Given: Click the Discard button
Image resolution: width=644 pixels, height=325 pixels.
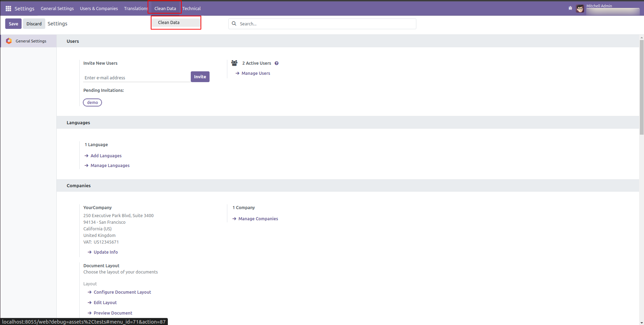Looking at the screenshot, I should click(x=34, y=23).
